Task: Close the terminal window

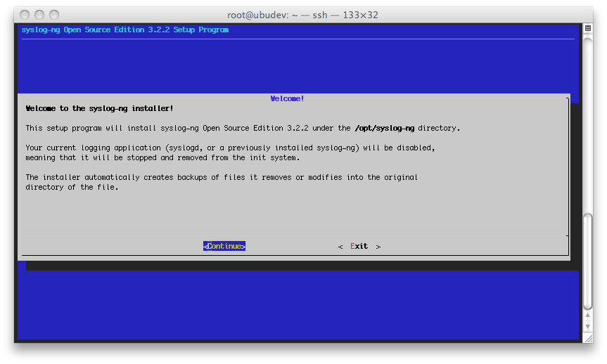Action: tap(25, 15)
